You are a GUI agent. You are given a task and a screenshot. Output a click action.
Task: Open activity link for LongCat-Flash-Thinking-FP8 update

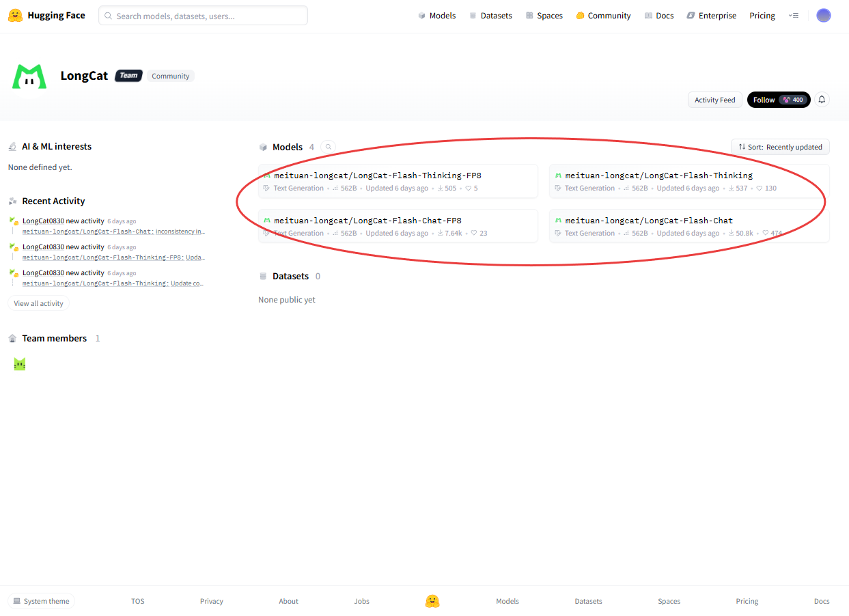tap(113, 257)
